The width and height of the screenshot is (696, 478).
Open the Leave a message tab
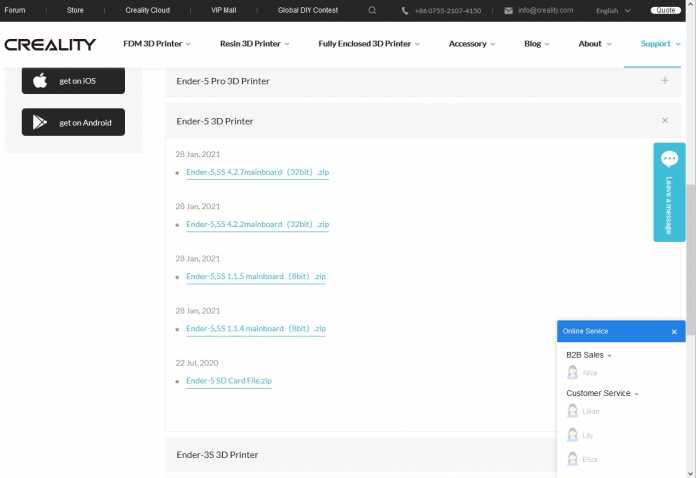[669, 192]
